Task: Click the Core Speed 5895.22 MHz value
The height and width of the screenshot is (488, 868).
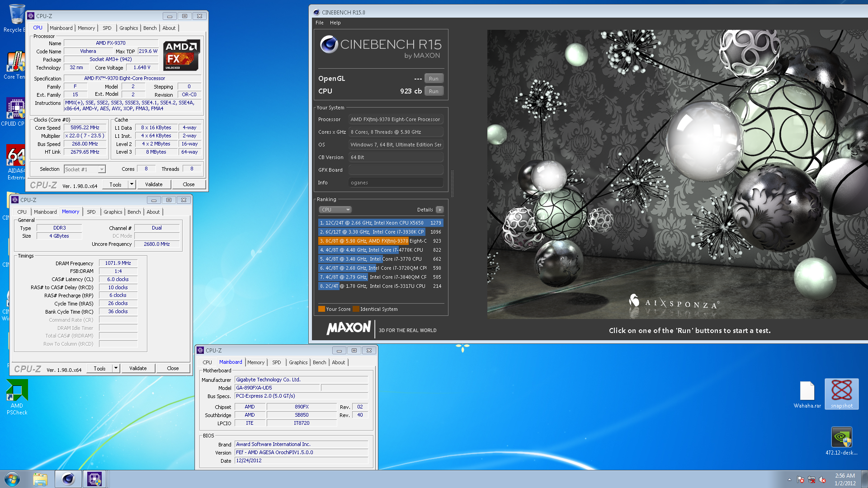Action: [85, 128]
